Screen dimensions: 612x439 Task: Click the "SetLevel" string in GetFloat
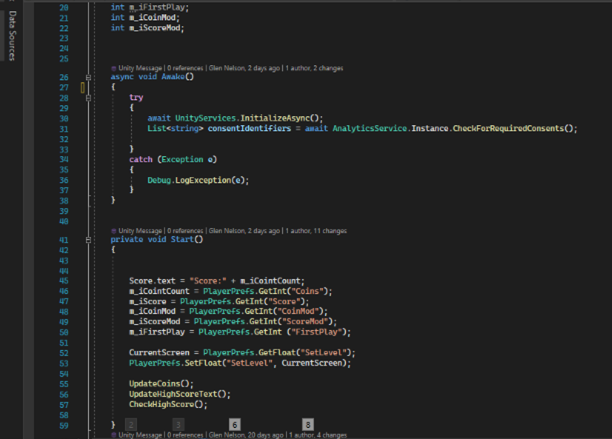(330, 352)
